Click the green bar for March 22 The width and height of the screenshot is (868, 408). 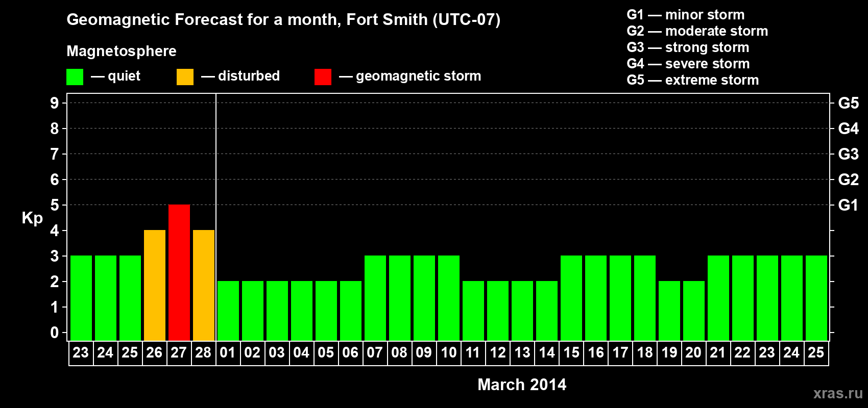pyautogui.click(x=743, y=298)
